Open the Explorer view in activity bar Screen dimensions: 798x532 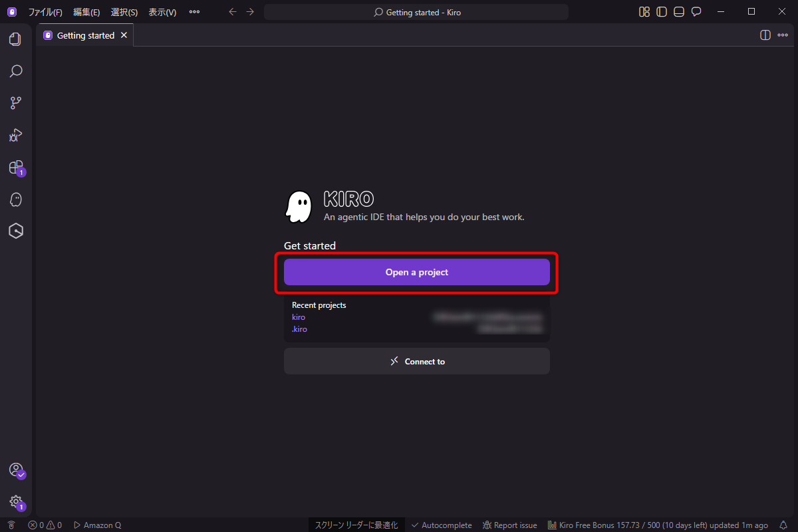click(16, 39)
